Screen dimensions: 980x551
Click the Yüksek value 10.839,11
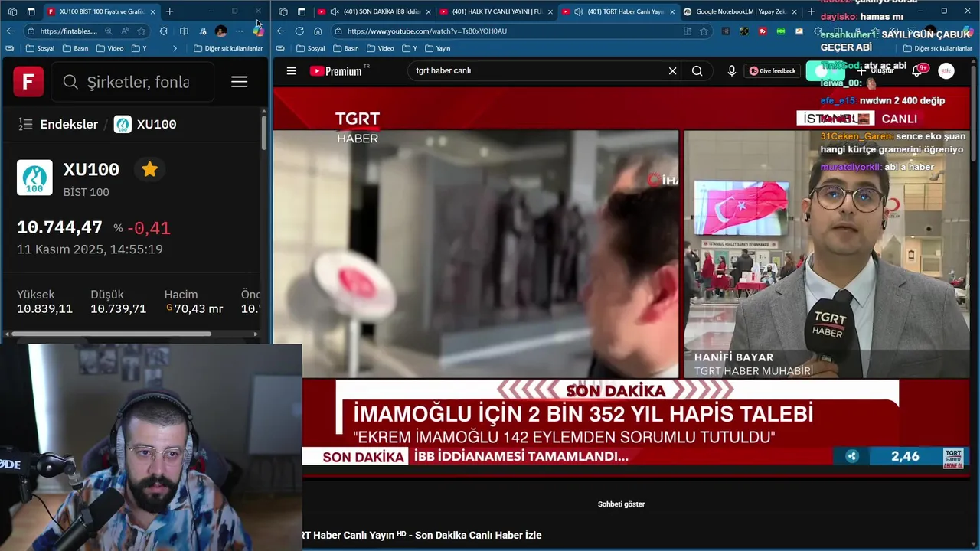(44, 309)
